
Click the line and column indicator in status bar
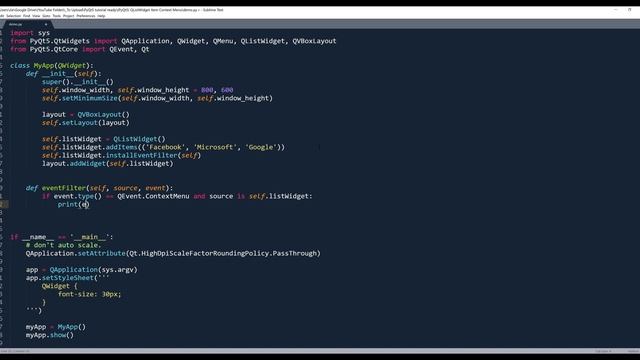tap(16, 351)
